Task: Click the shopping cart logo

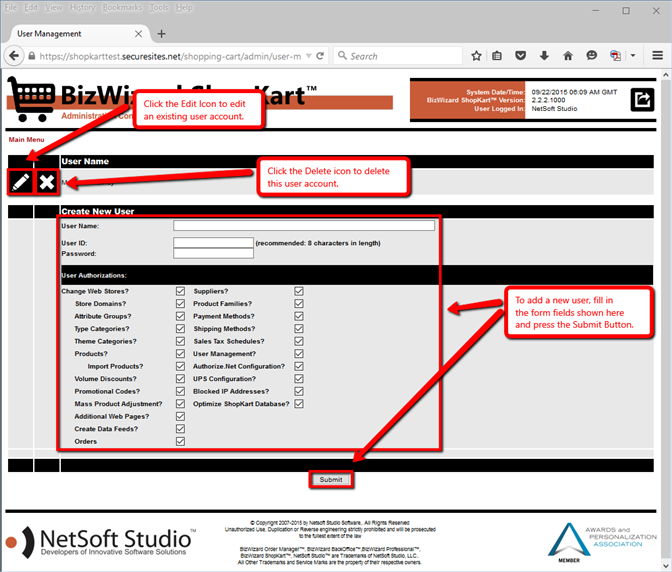Action: coord(31,99)
